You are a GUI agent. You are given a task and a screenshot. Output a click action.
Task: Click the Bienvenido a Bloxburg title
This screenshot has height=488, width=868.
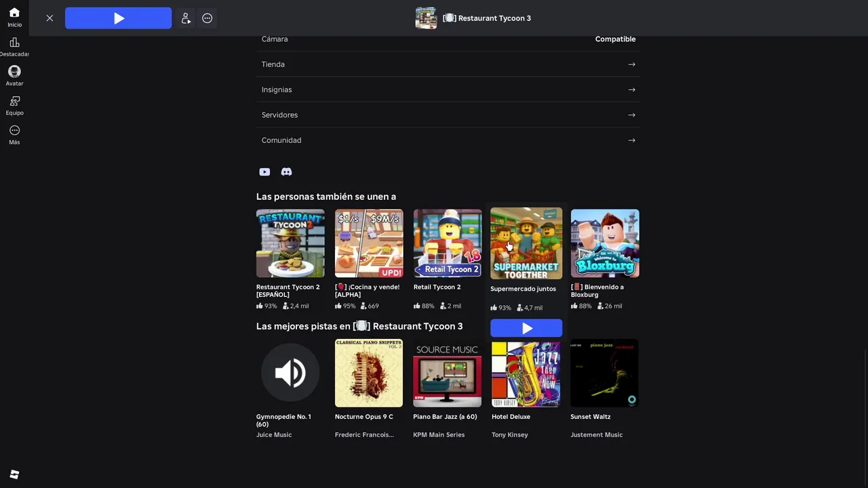point(597,291)
